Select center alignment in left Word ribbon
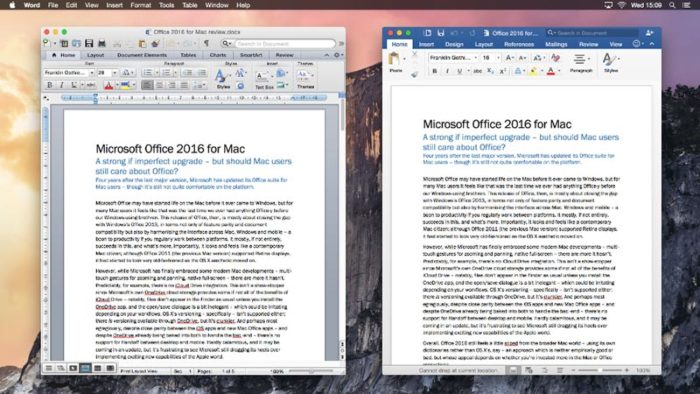Screen dimensions: 700x394 point(159,85)
